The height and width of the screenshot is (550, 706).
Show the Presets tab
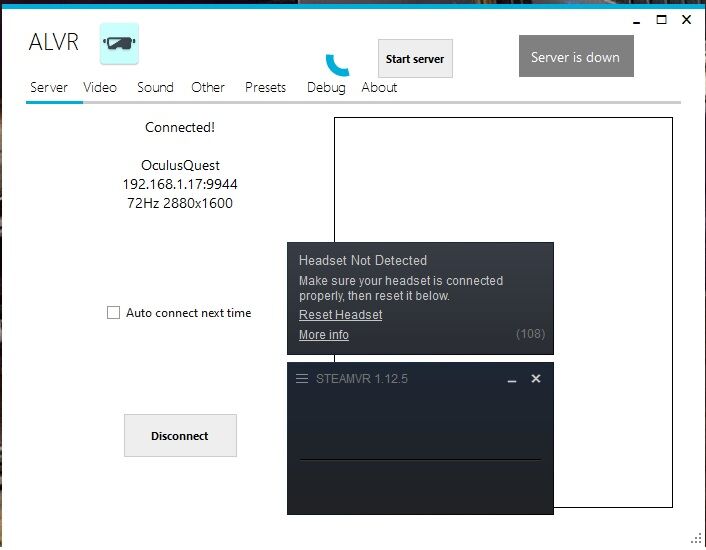click(266, 87)
